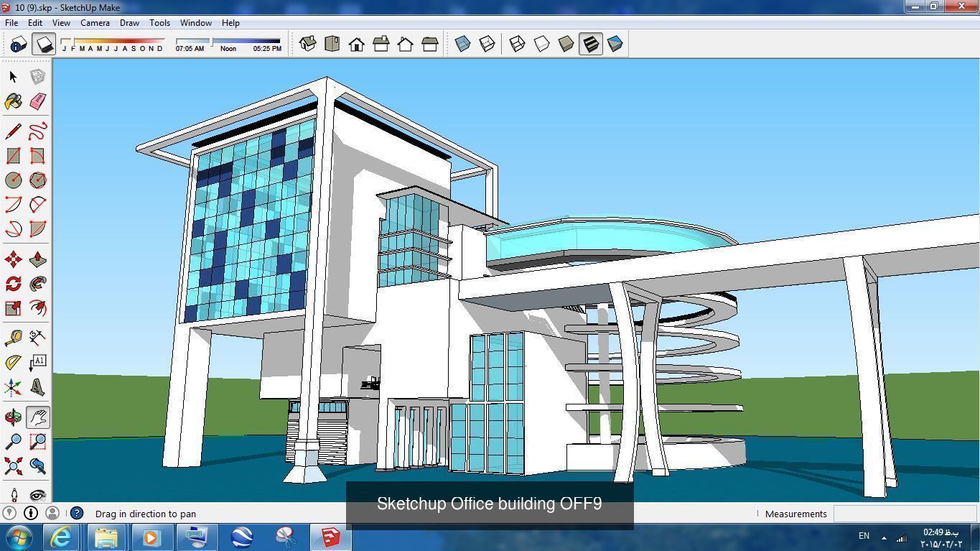Set Front standard view
Screen dimensions: 980x551
(x=357, y=45)
